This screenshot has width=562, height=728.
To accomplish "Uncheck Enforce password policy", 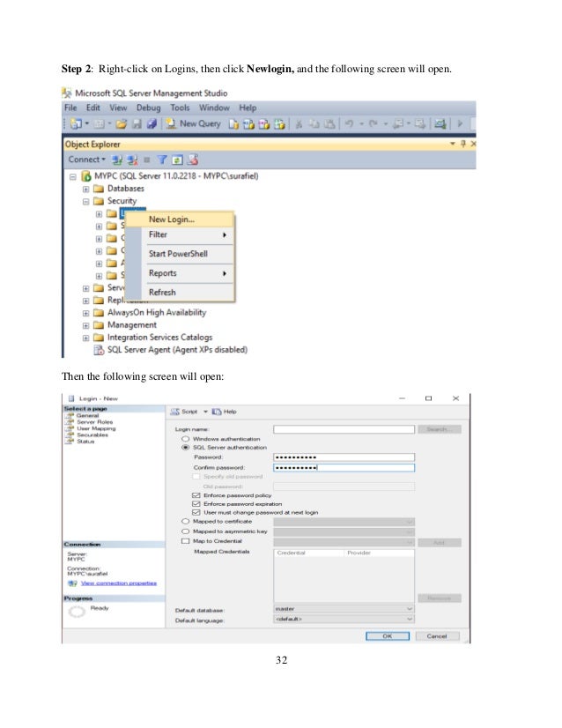I will 196,496.
